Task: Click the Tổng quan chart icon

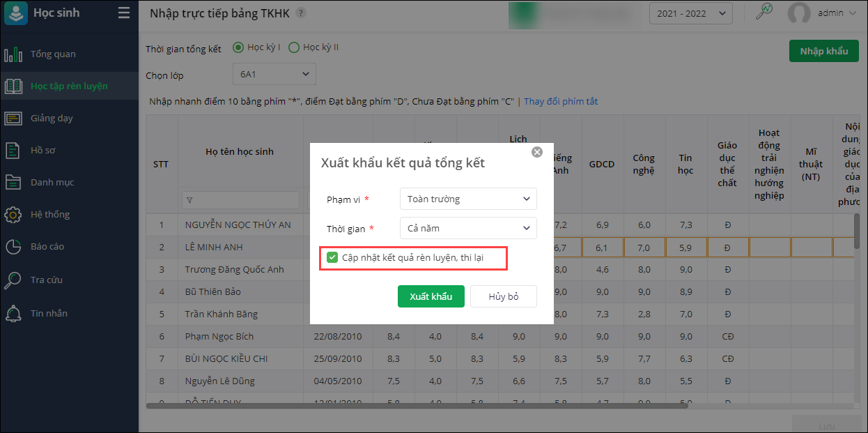Action: click(x=13, y=54)
